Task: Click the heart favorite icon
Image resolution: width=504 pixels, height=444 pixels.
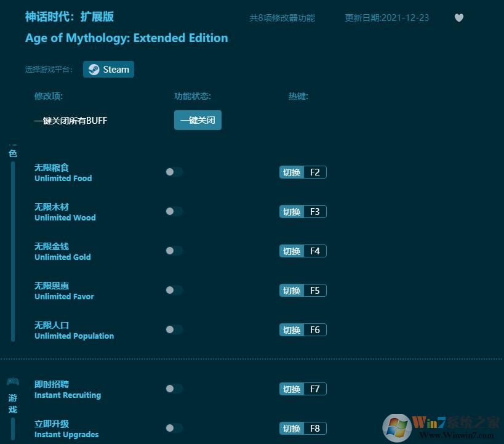Action: click(x=458, y=18)
